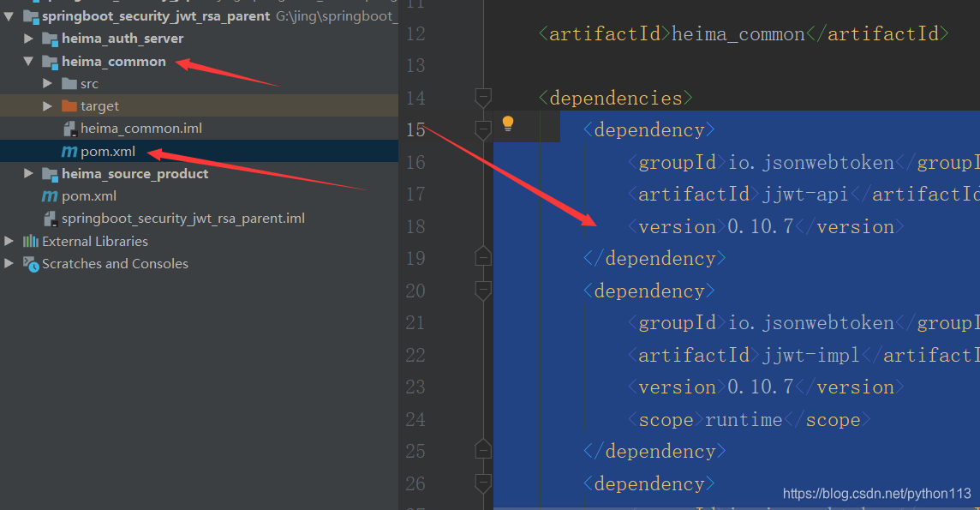Click closing dependency tag on line 19

coord(654,259)
